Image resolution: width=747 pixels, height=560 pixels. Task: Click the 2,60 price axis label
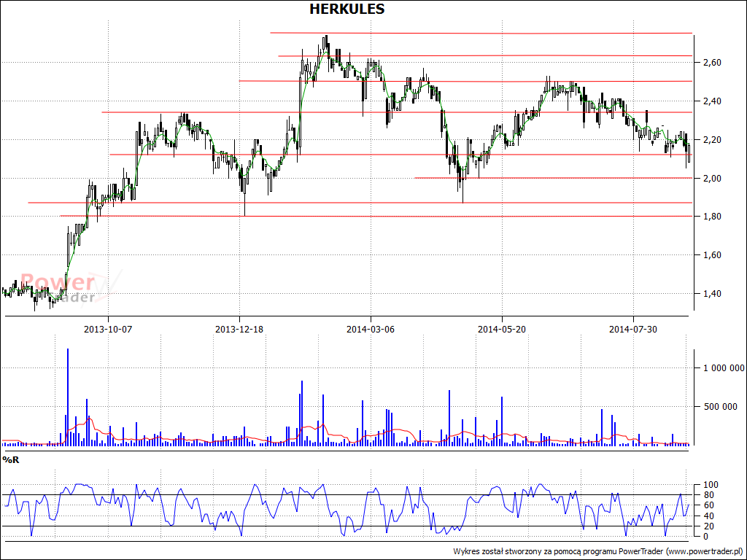click(712, 63)
